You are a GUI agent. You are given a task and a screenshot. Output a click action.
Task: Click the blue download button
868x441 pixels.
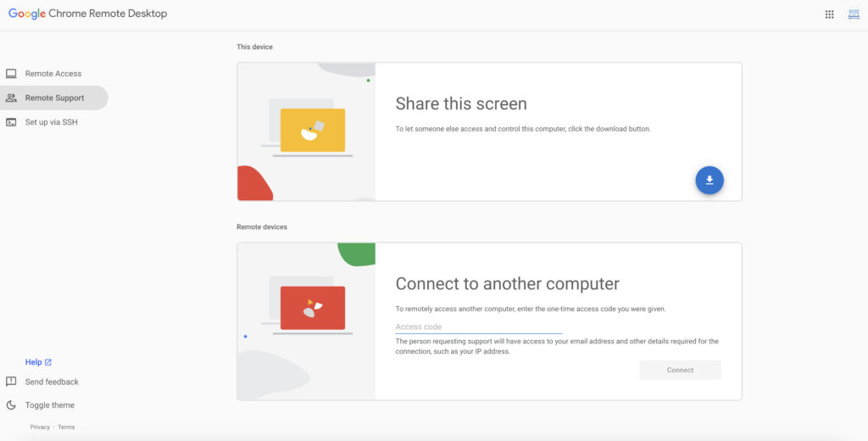tap(709, 180)
